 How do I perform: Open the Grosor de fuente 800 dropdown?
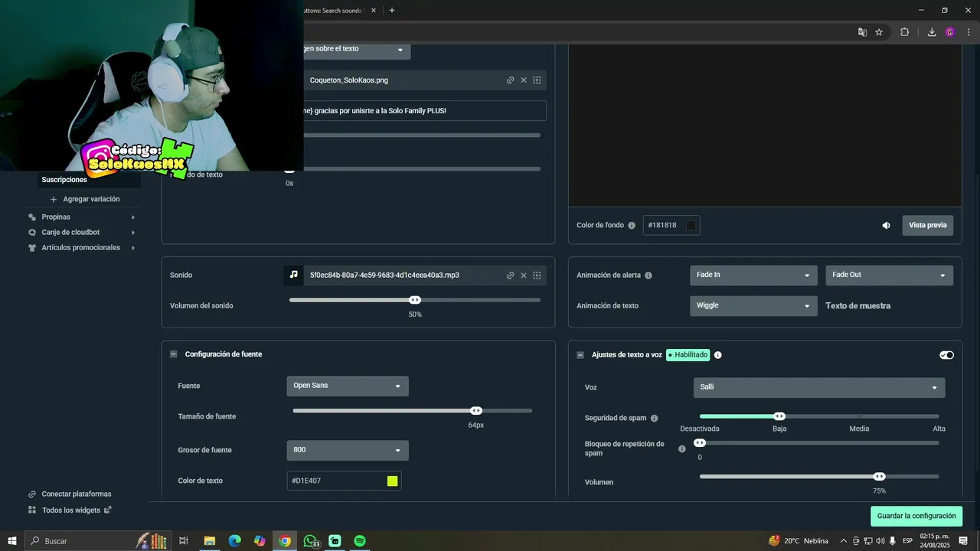click(x=348, y=451)
